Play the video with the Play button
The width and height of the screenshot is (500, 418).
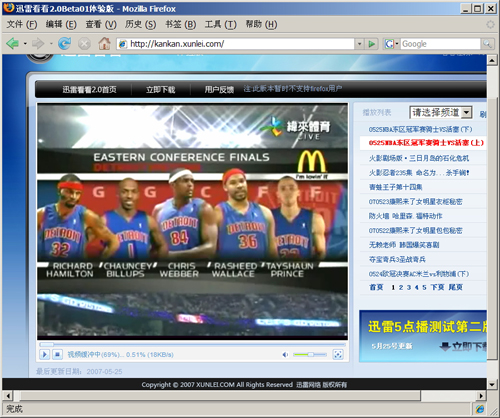[44, 354]
